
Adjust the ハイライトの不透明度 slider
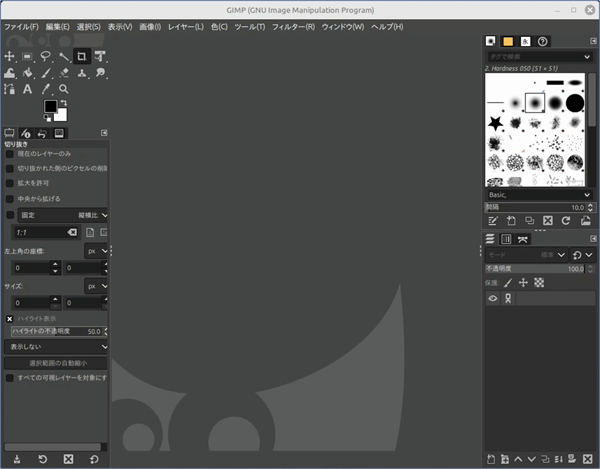coord(57,331)
